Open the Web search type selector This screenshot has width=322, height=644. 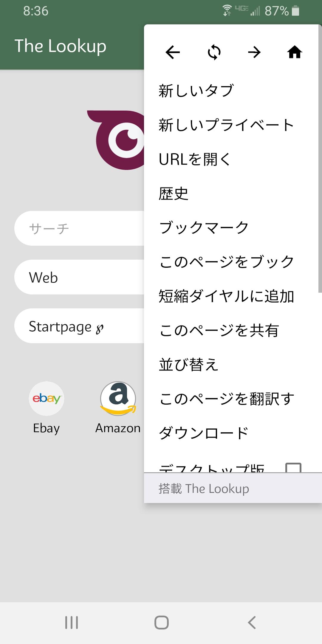point(79,277)
